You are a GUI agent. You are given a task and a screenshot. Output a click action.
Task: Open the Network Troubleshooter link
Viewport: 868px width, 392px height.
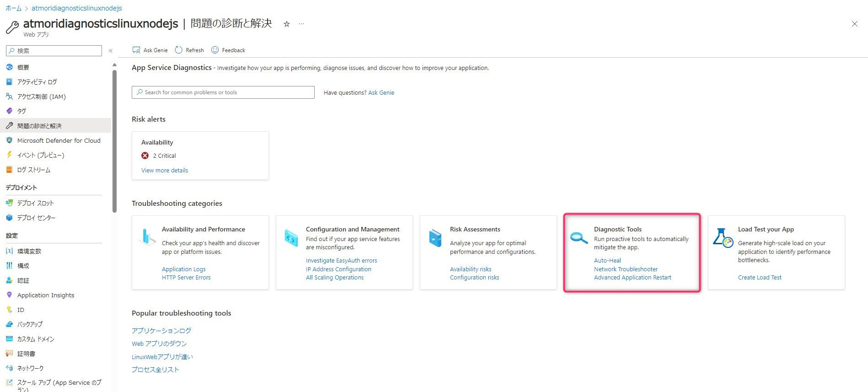626,269
